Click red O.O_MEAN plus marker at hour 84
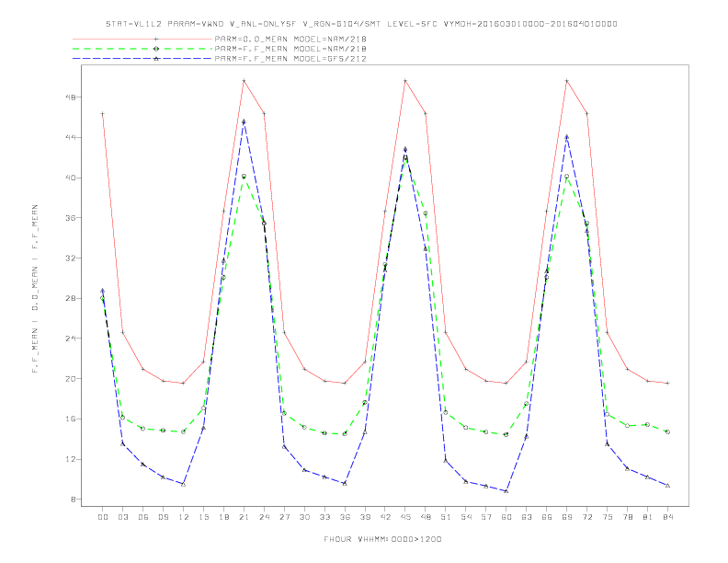Screen dimensions: 728x563 click(667, 384)
